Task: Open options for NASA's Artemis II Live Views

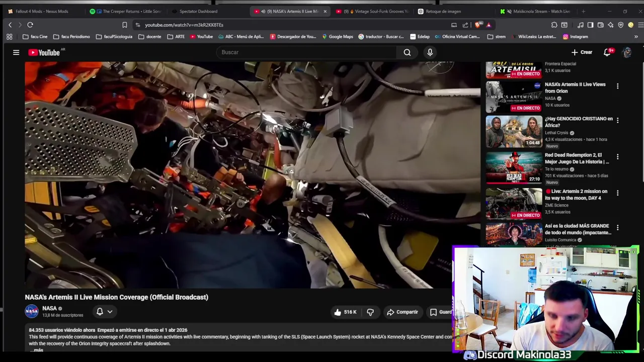Action: [x=617, y=86]
